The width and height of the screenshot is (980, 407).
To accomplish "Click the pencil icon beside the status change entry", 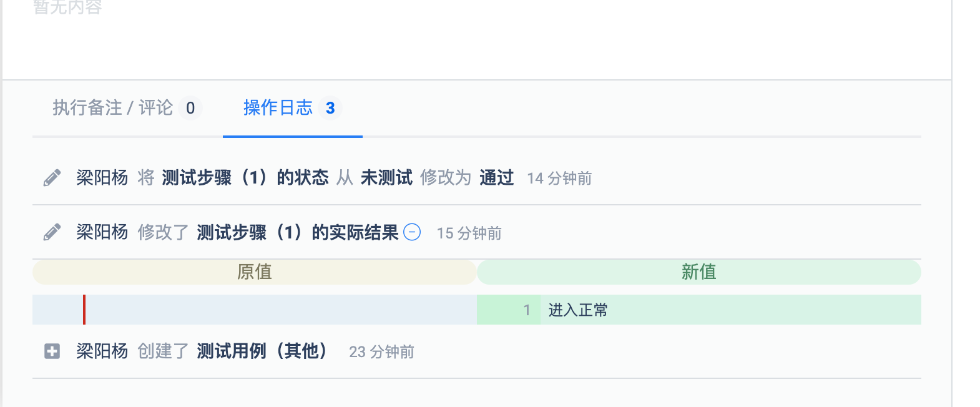I will click(52, 178).
